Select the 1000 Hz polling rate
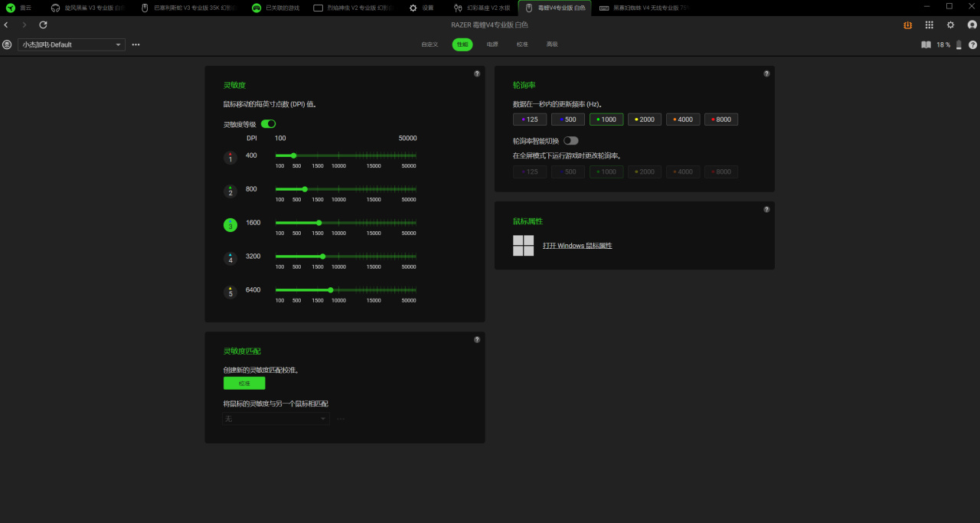The width and height of the screenshot is (980, 523). coord(606,119)
